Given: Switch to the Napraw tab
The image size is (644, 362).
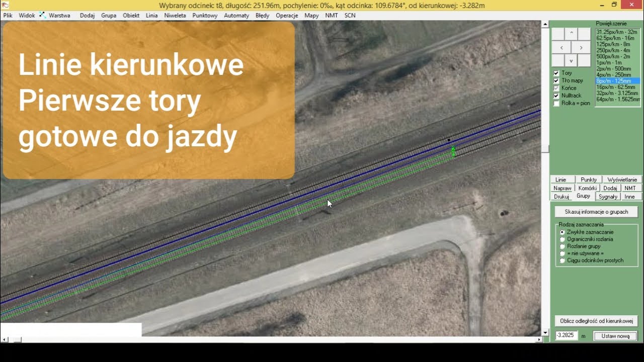Looking at the screenshot, I should [562, 188].
